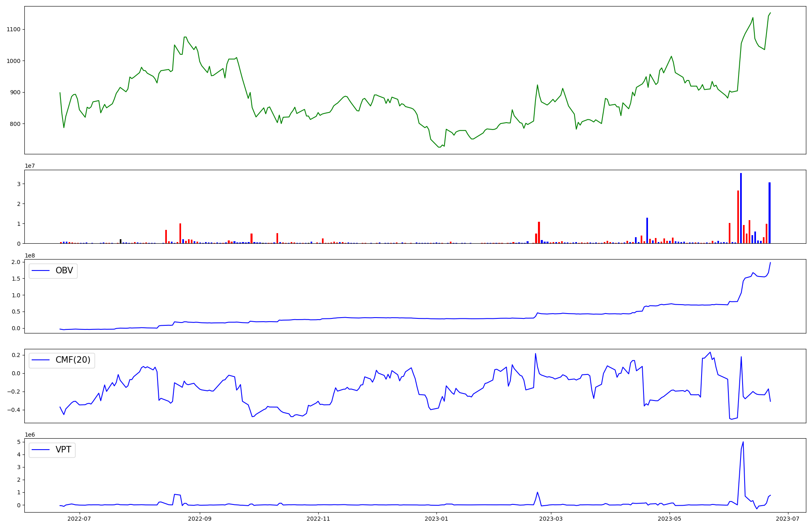Click the 1e6 exponent above VPT chart

tap(30, 435)
